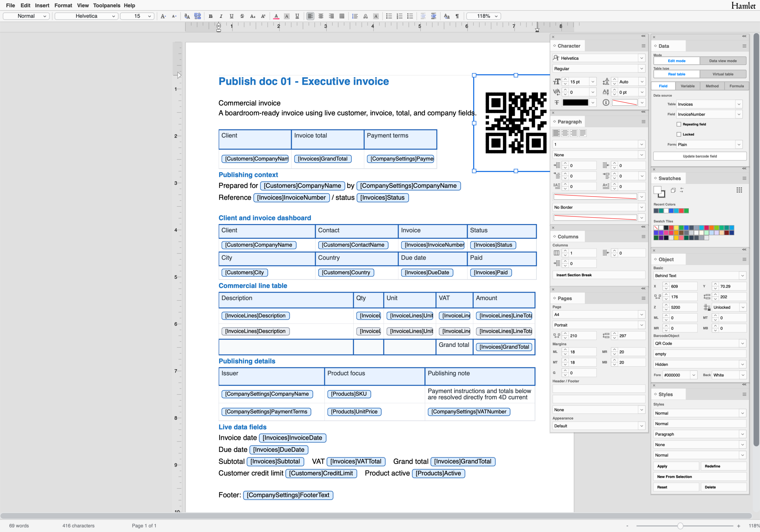Open the Behind Text wrap dropdown
The width and height of the screenshot is (760, 532).
tap(700, 276)
